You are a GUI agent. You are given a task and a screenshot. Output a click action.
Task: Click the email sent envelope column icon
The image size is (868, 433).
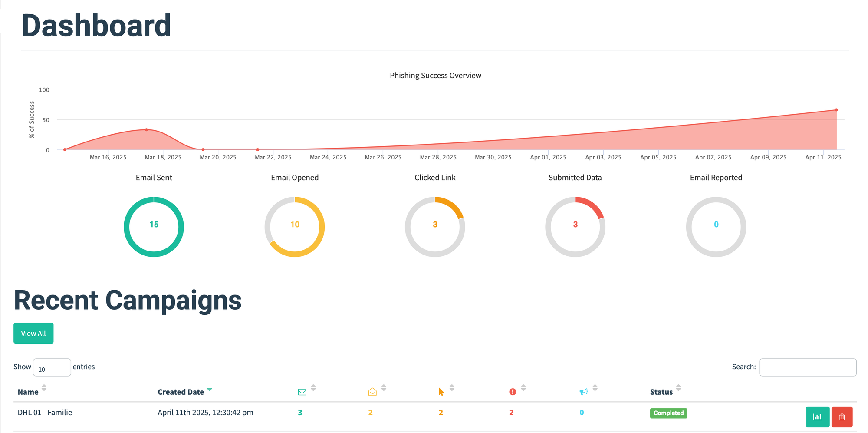[302, 392]
